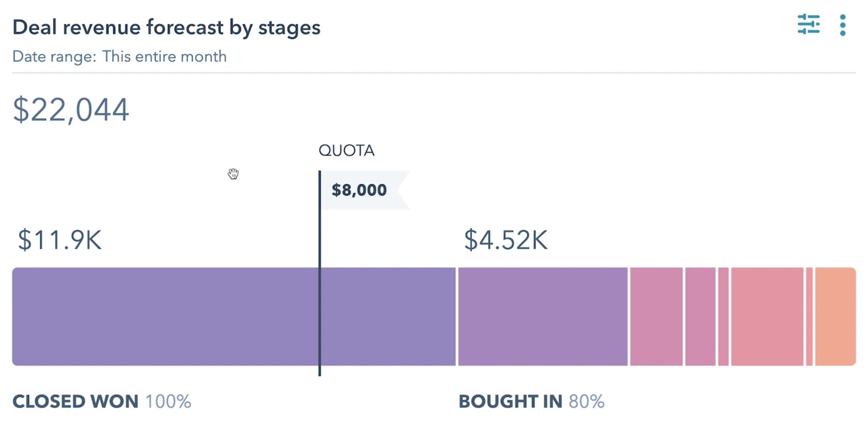Click the This entire month text
Image resolution: width=868 pixels, height=426 pixels.
(x=164, y=56)
